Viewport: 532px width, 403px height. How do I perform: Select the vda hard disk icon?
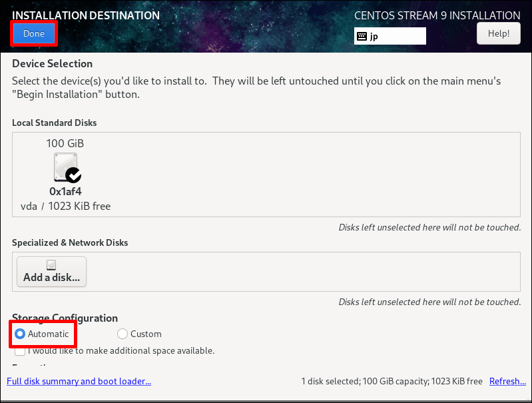coord(65,167)
